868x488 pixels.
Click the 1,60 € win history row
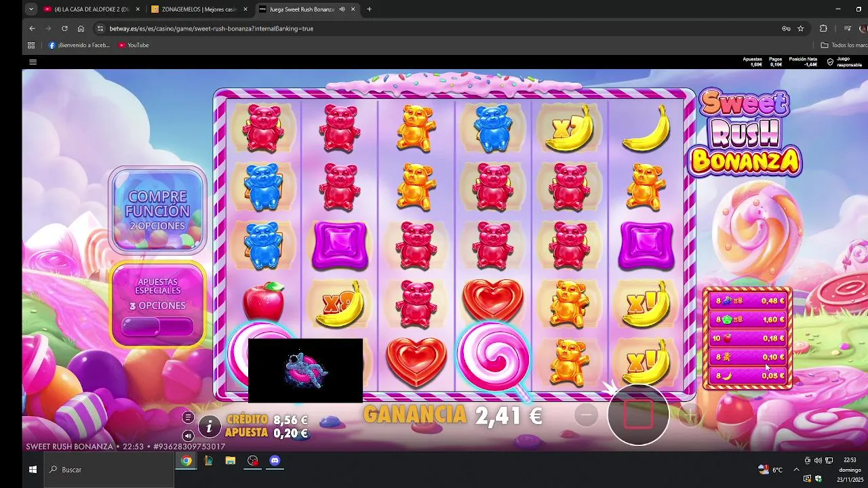coord(747,319)
